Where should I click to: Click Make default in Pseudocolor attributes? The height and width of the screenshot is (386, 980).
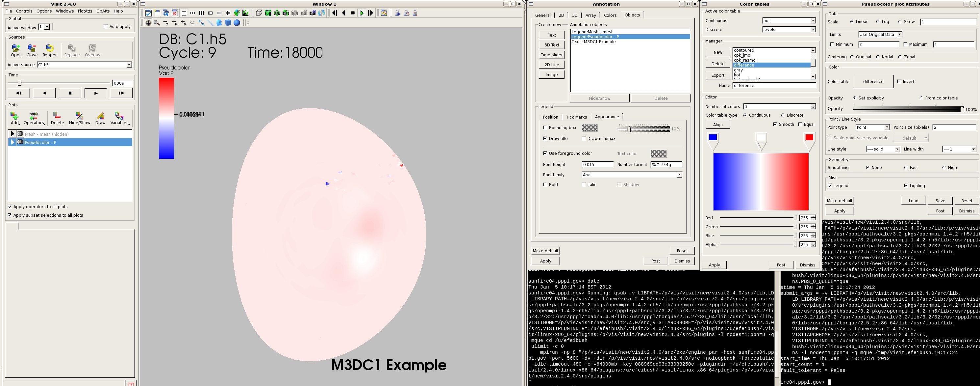(840, 201)
